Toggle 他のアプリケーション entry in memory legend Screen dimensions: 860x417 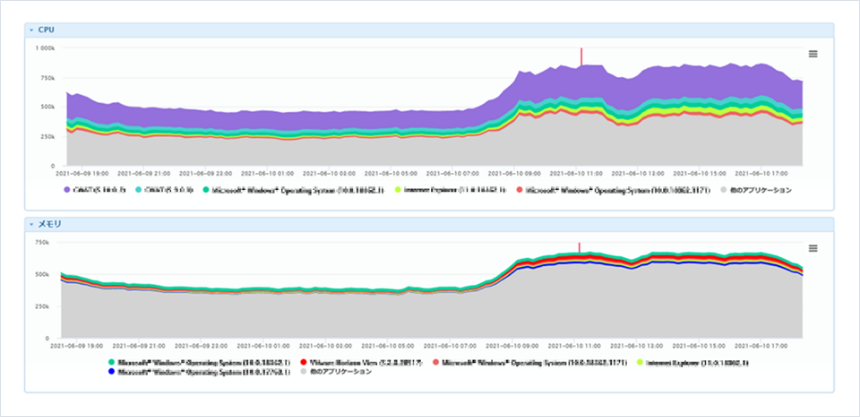340,371
